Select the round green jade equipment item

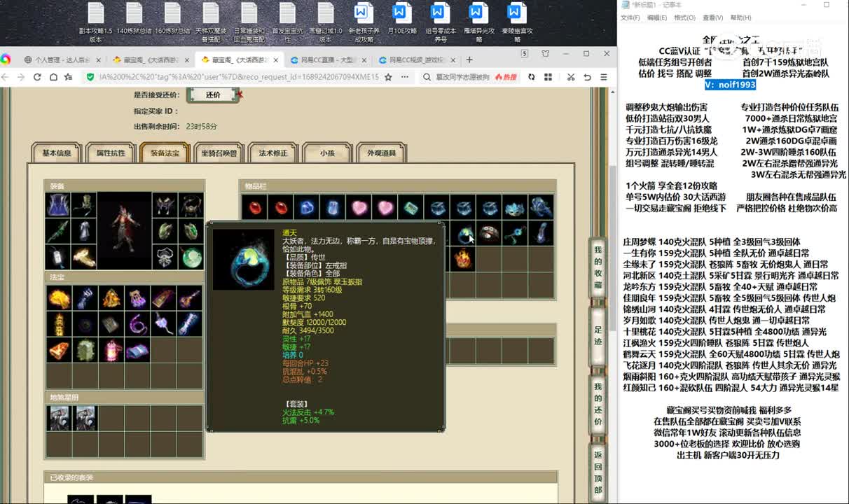[191, 257]
